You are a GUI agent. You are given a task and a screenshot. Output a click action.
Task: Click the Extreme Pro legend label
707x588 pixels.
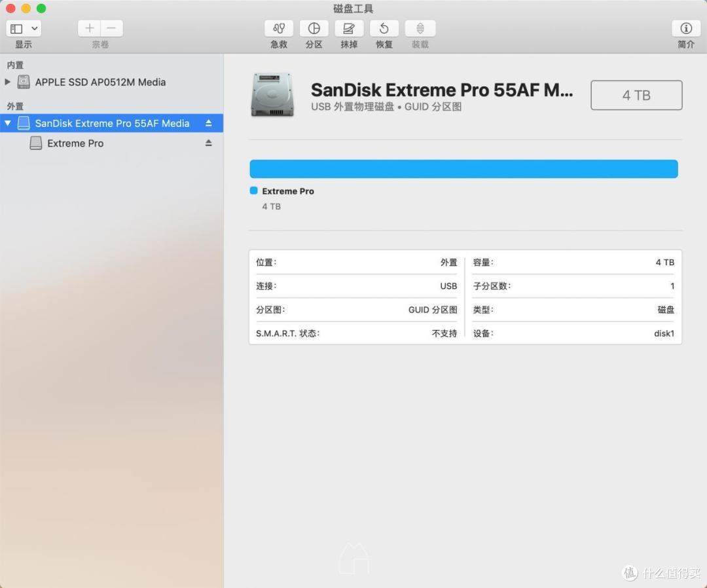click(x=288, y=191)
